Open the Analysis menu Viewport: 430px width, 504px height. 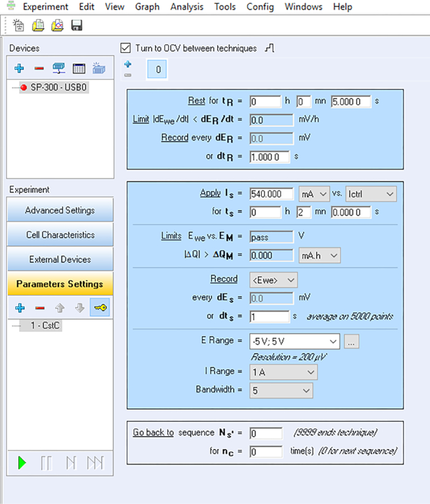[x=187, y=7]
